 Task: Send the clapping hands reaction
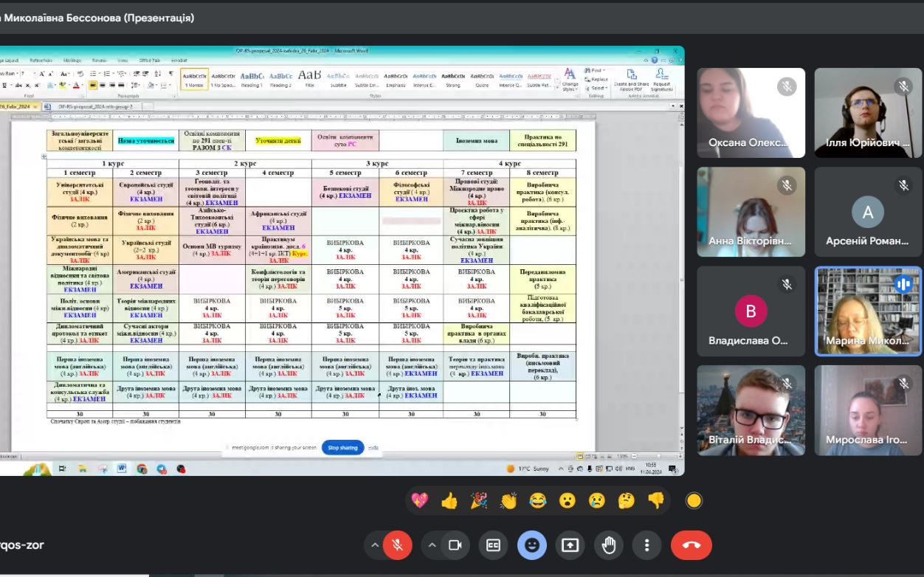point(508,500)
